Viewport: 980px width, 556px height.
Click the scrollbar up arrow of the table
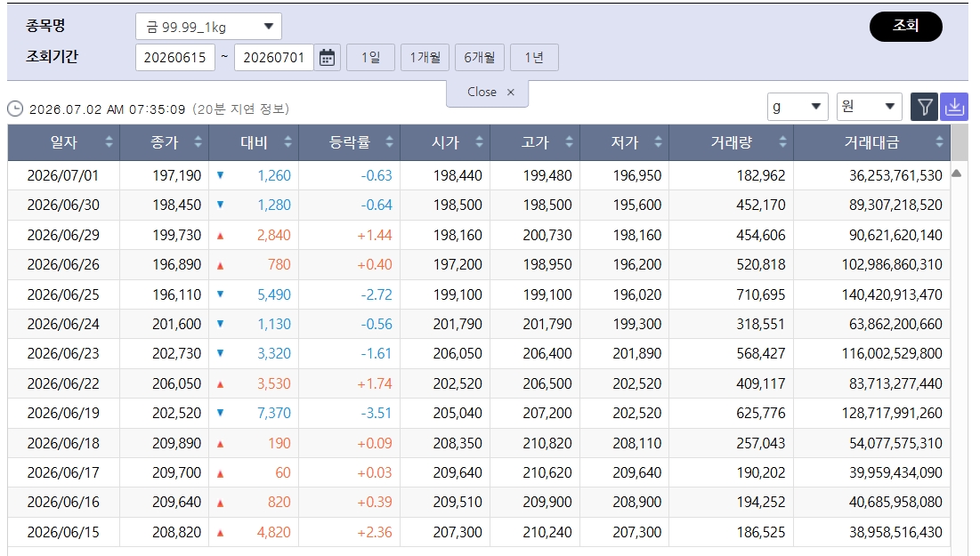point(956,173)
